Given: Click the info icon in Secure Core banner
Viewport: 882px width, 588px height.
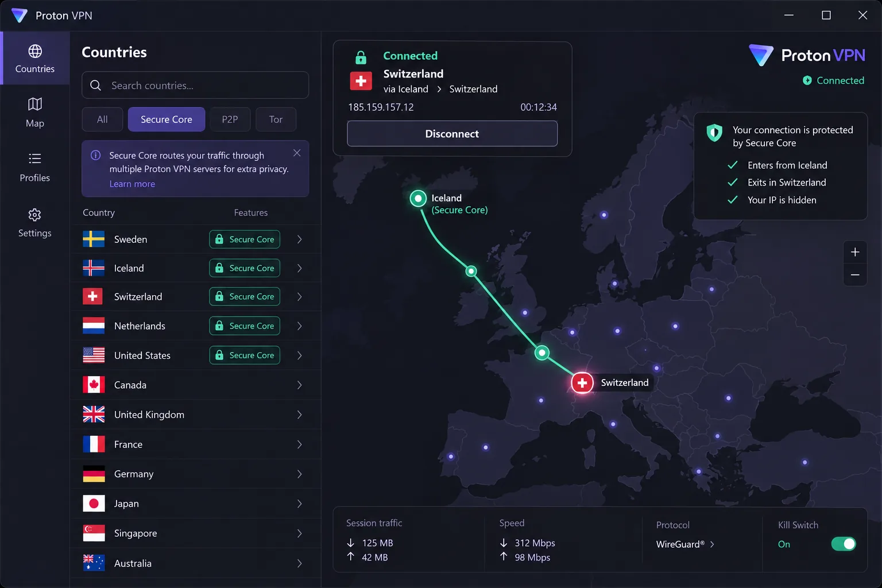Looking at the screenshot, I should pos(96,155).
